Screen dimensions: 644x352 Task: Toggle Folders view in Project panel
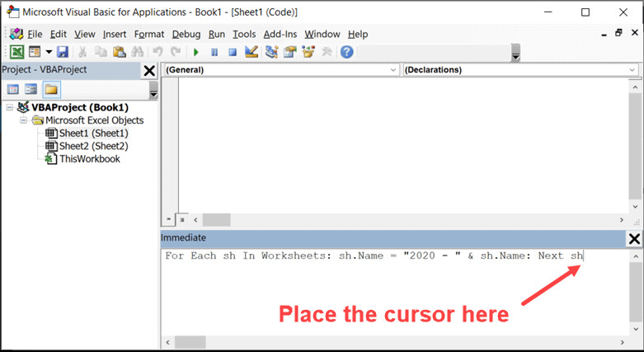coord(51,89)
